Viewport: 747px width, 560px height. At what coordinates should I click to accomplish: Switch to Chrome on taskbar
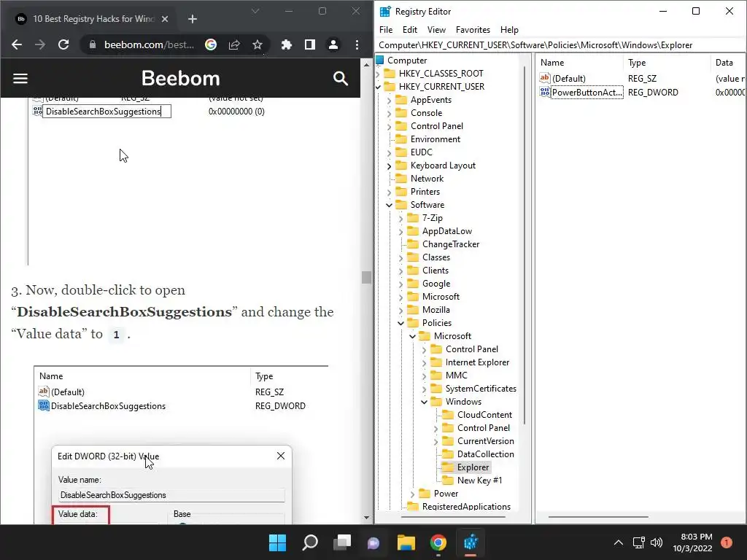tap(438, 542)
